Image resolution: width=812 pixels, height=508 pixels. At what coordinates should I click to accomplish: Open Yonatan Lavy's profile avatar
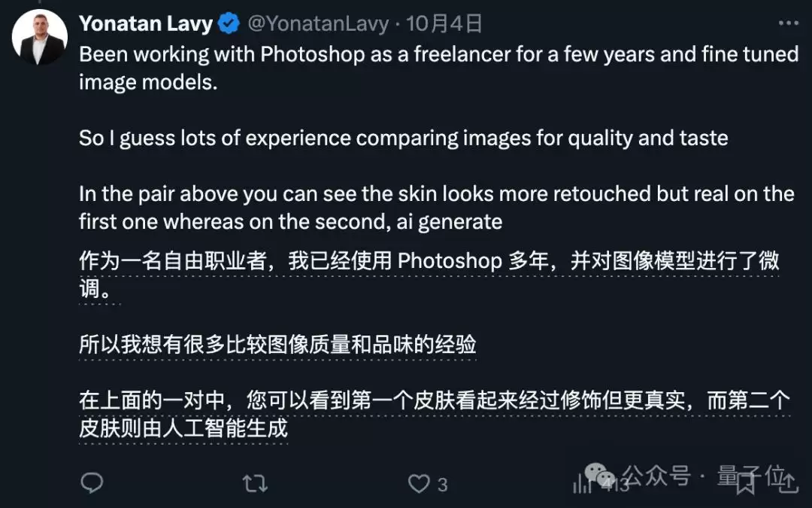coord(40,37)
